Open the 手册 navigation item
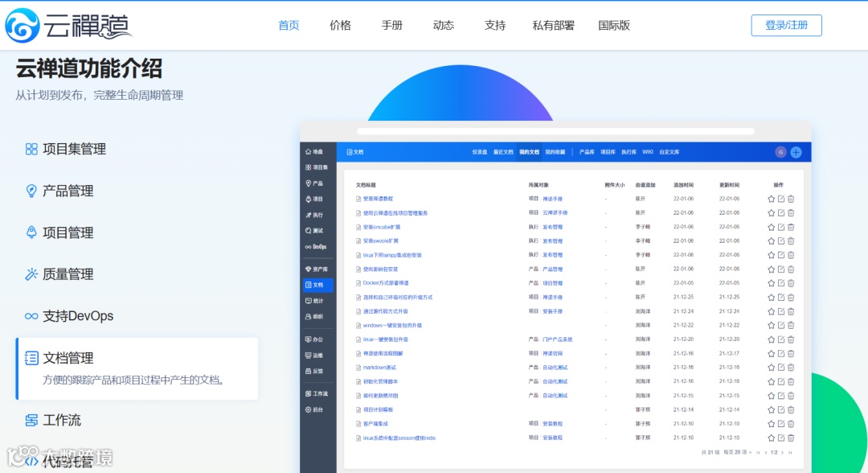This screenshot has width=868, height=473. [x=391, y=26]
